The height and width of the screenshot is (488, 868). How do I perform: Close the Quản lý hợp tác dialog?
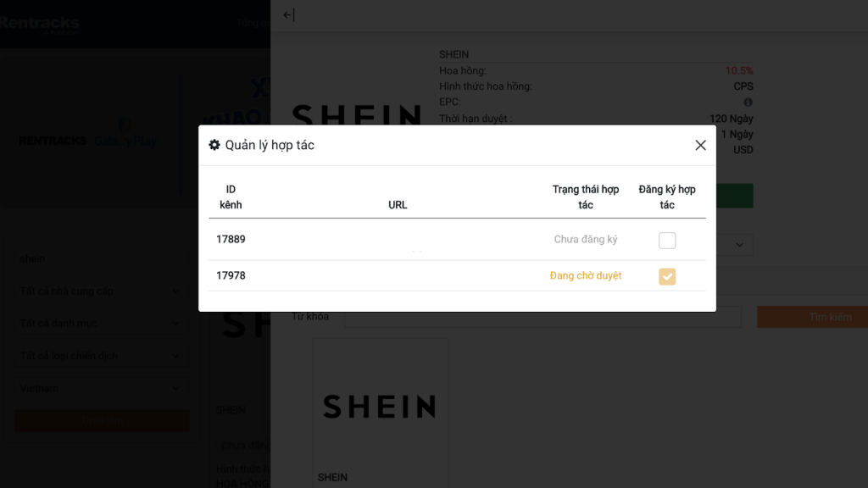click(700, 145)
